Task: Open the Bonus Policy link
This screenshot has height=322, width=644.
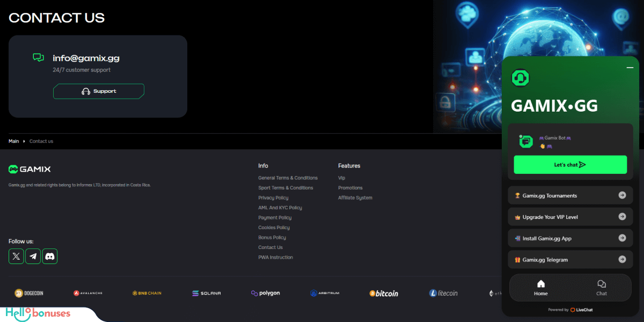Action: 272,237
